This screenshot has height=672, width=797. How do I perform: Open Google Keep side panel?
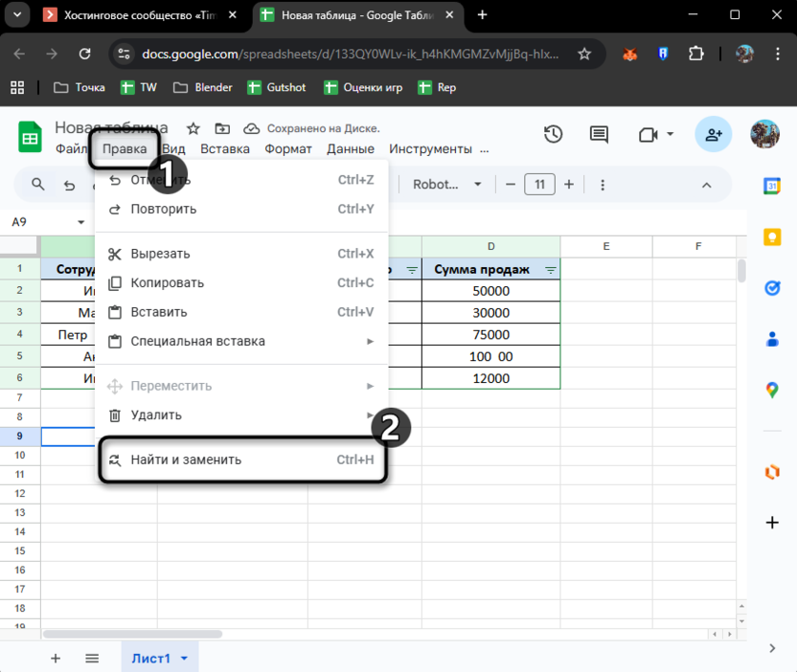772,236
